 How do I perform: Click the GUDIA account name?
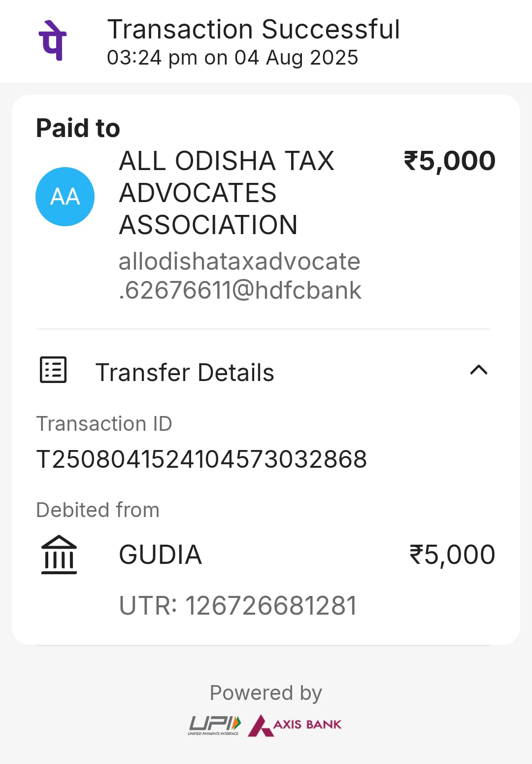click(x=161, y=555)
